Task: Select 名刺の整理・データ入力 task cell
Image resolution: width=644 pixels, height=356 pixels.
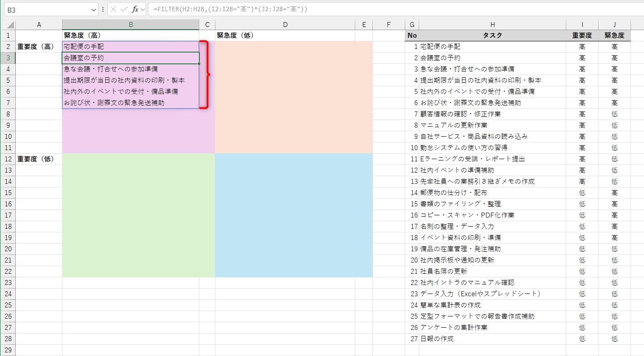Action: (x=492, y=227)
